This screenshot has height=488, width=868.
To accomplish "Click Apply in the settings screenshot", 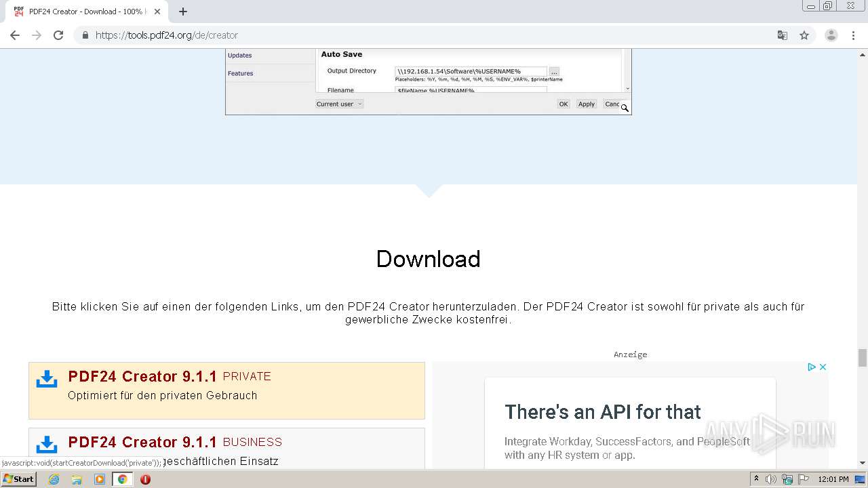I will tap(587, 104).
